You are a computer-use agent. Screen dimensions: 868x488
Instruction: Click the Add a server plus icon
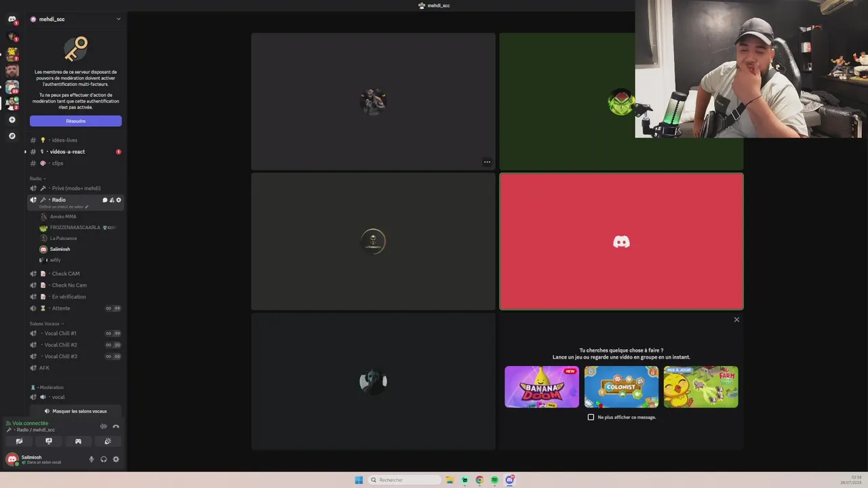(12, 120)
